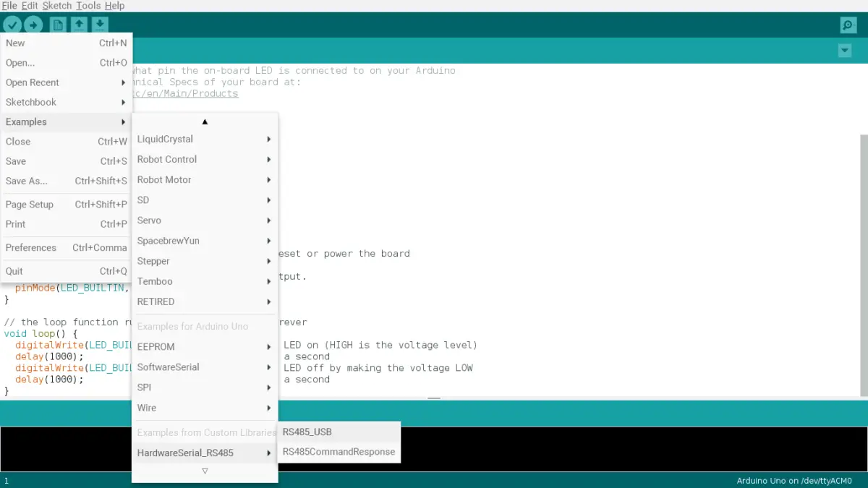The image size is (868, 488).
Task: Click the Upload sketch arrow icon
Action: coord(33,24)
